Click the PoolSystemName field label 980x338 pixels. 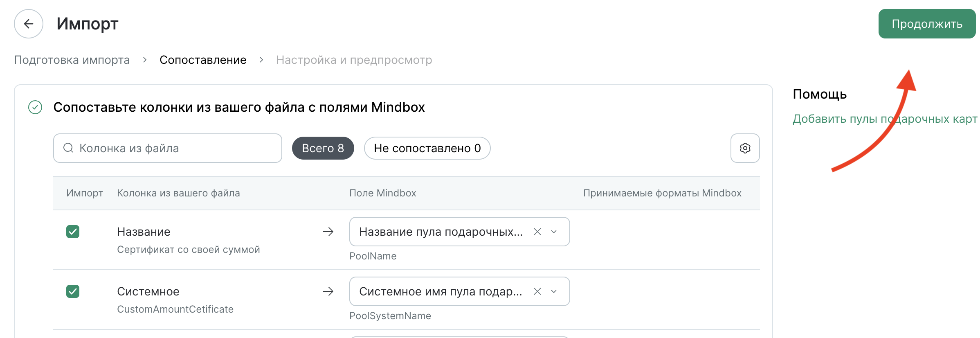[390, 316]
